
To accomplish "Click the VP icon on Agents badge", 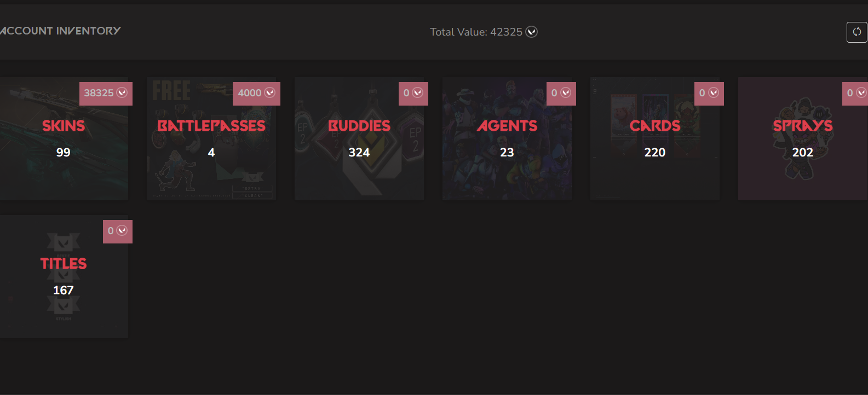I will (x=566, y=93).
